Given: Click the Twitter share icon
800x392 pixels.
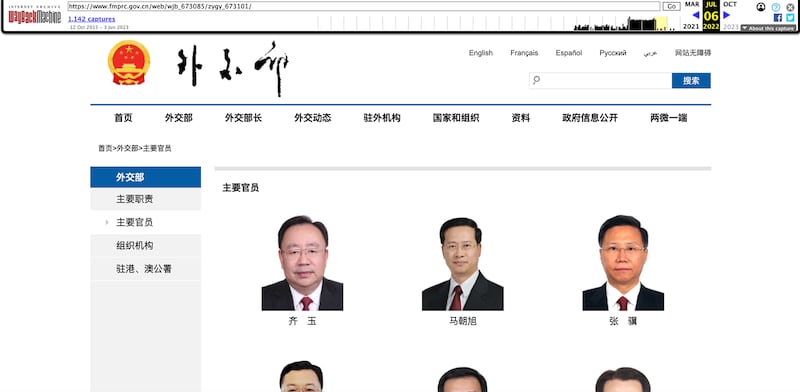Looking at the screenshot, I should 790,17.
